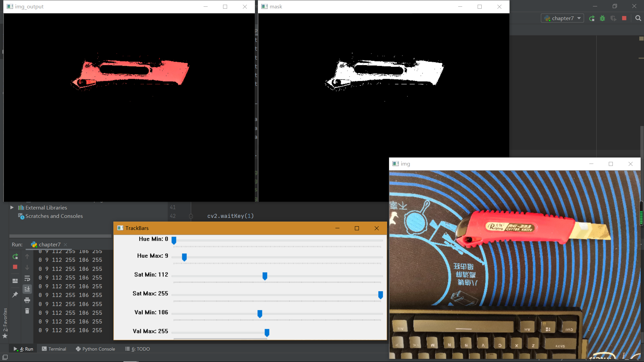The height and width of the screenshot is (362, 644).
Task: Toggle scroll to end of console
Action: (27, 289)
